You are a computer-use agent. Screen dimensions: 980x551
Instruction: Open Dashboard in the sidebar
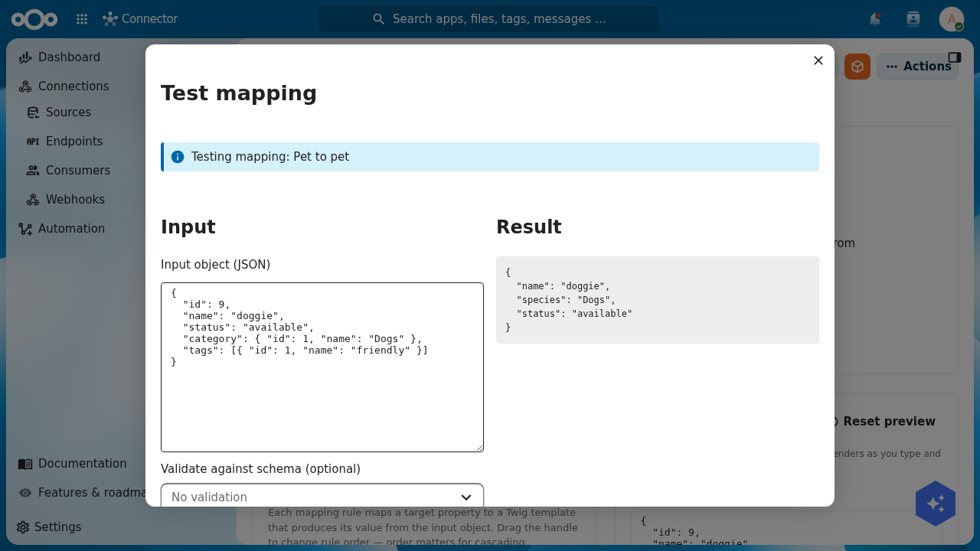coord(69,57)
